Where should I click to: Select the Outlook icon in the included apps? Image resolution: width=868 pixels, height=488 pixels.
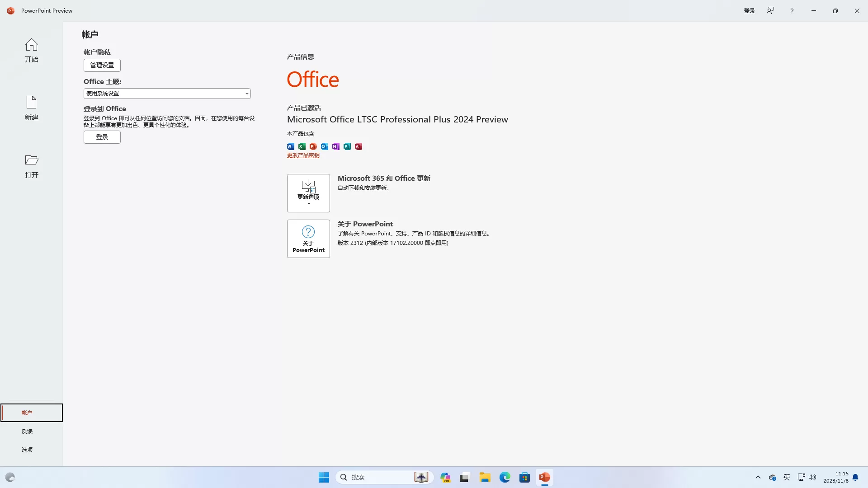(325, 146)
